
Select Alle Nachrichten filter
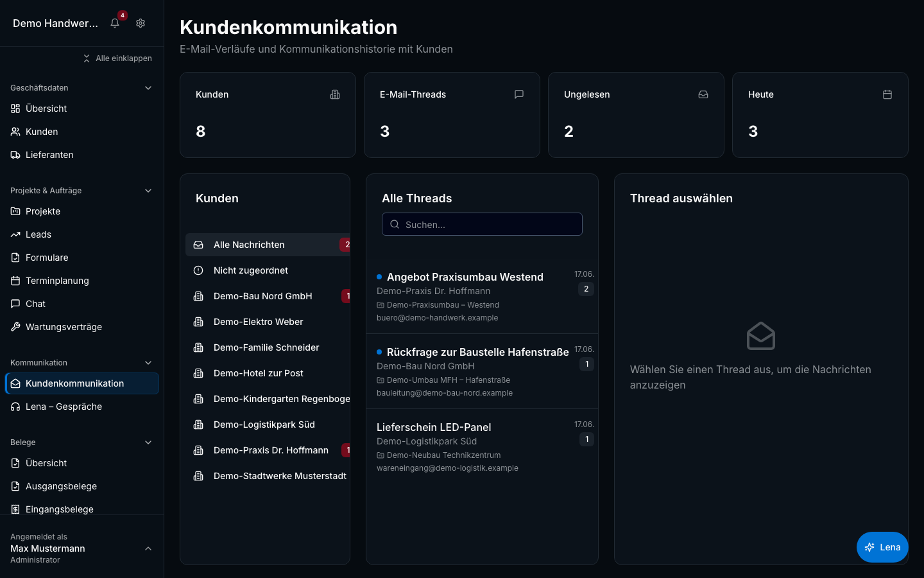tap(268, 245)
